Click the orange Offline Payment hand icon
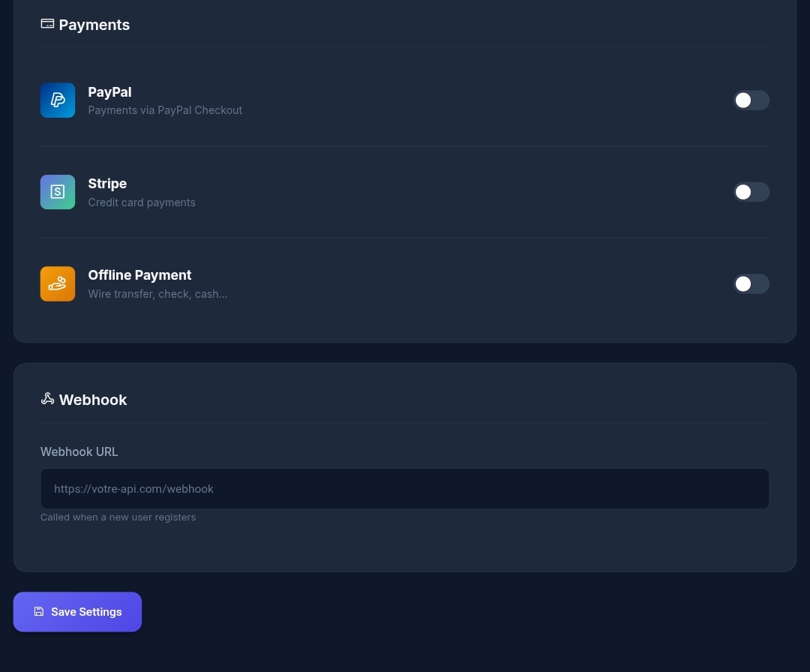The height and width of the screenshot is (672, 810). pyautogui.click(x=58, y=283)
